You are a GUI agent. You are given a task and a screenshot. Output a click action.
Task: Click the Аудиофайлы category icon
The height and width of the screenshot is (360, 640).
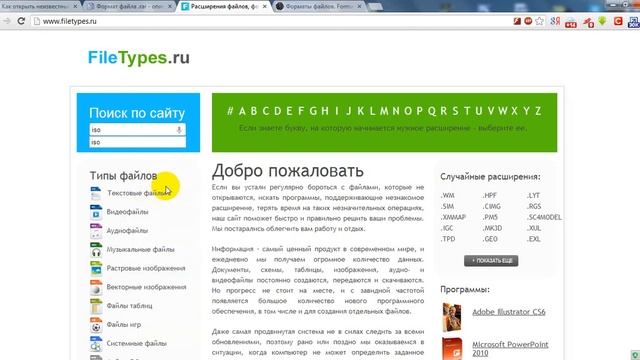[96, 231]
